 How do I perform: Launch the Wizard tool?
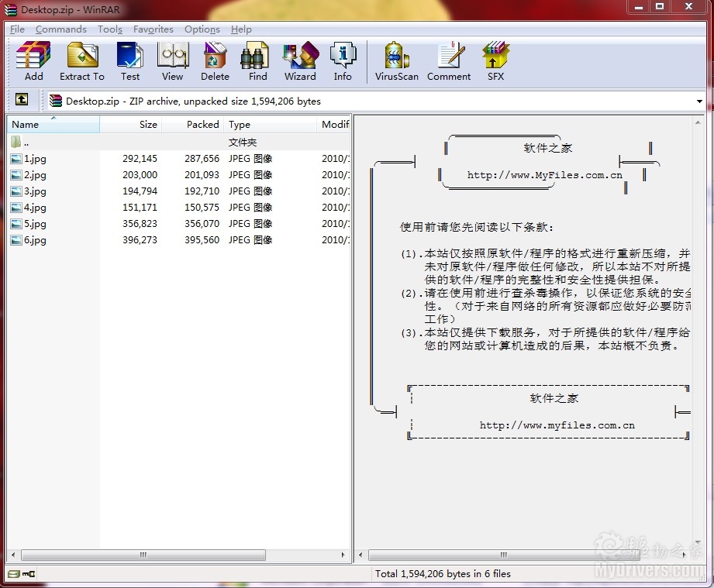pyautogui.click(x=300, y=61)
